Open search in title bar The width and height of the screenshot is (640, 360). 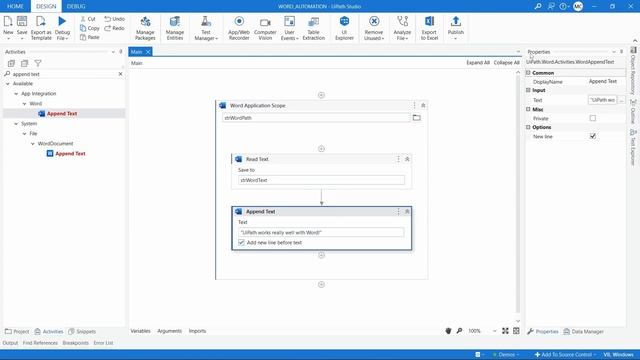(x=538, y=6)
